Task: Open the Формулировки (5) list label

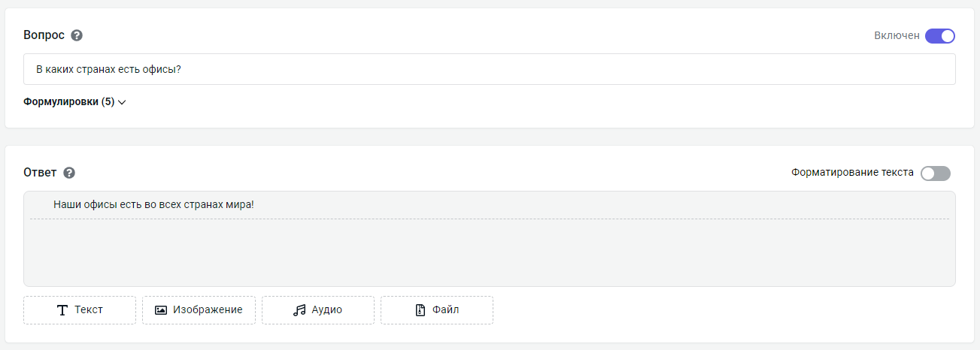Action: [x=68, y=102]
